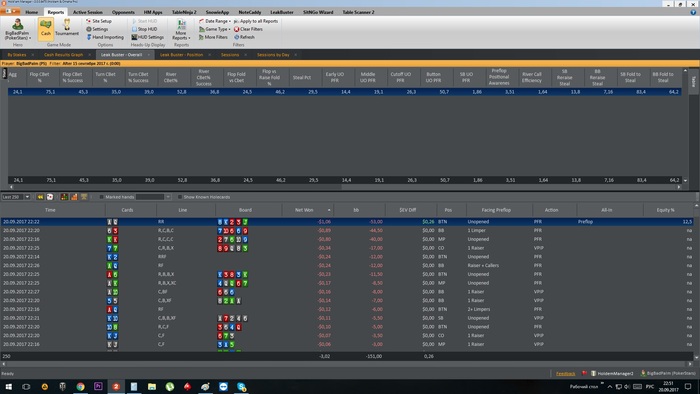Select the hand facing Raiser + Callers

[347, 265]
